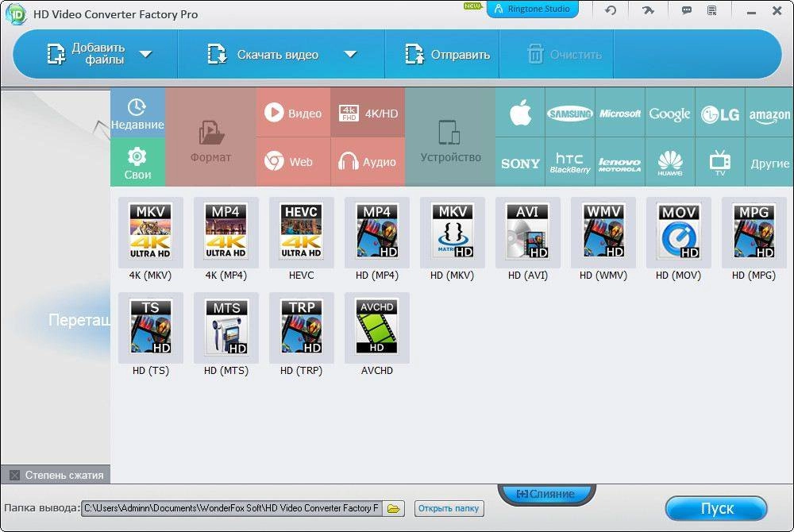
Task: Select the Видео format category
Action: click(x=293, y=113)
